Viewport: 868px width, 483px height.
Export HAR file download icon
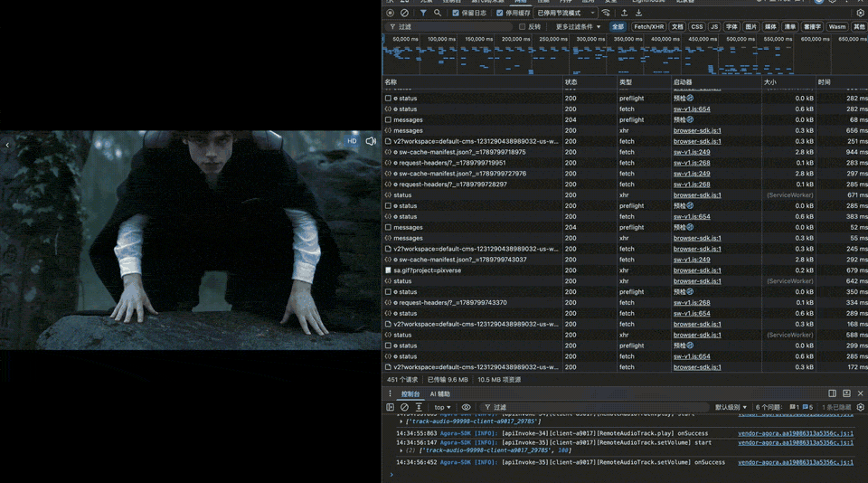(639, 13)
